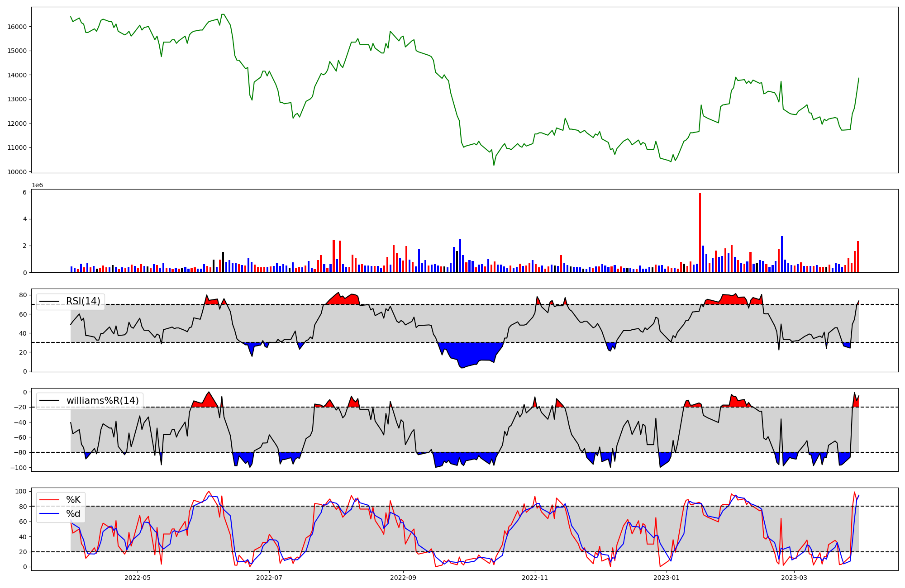Click the 100 label on the stochastic axis

pyautogui.click(x=21, y=491)
